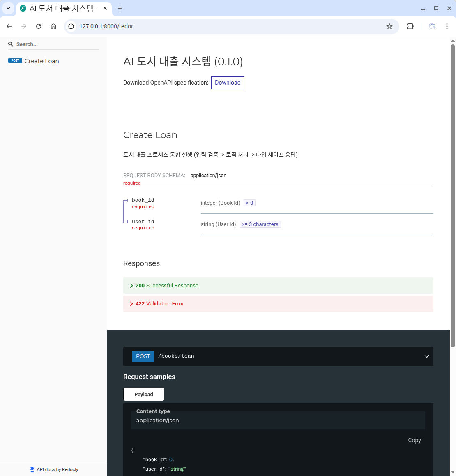The width and height of the screenshot is (456, 476).
Task: Click the site information icon in address bar
Action: click(71, 26)
